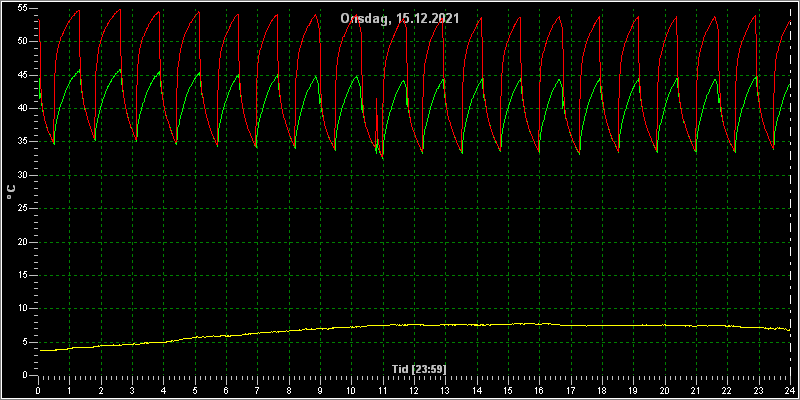
Task: Select hour 18 on the time axis
Action: coord(602,390)
